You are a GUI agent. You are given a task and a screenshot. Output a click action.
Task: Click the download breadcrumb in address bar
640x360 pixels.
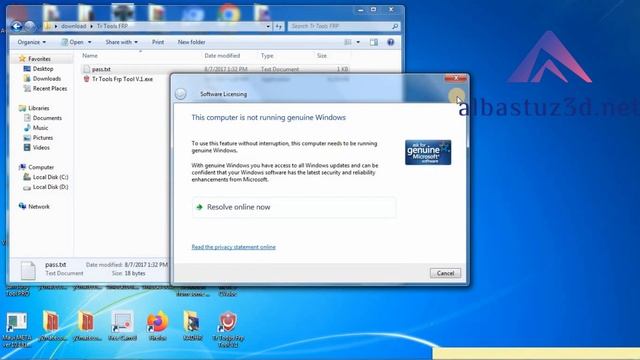click(x=73, y=26)
